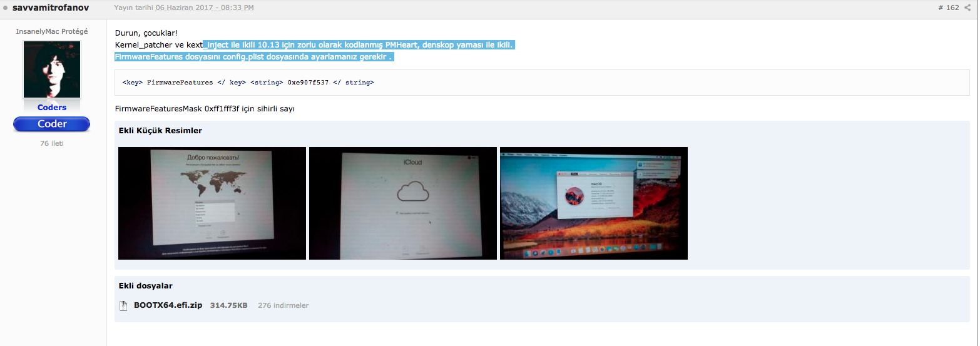Open the world map welcome screen thumbnail
This screenshot has width=980, height=346.
(212, 203)
